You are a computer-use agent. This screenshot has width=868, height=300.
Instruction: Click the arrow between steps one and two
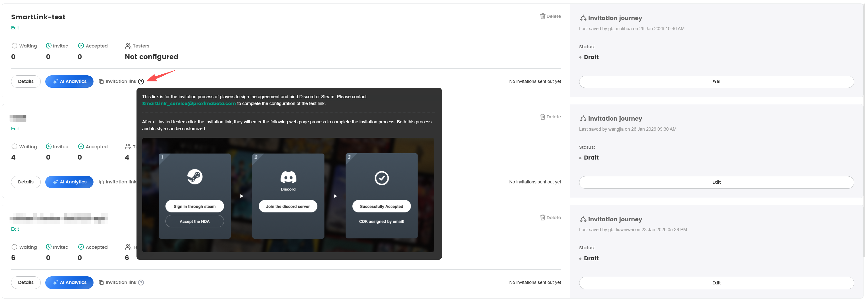[242, 196]
